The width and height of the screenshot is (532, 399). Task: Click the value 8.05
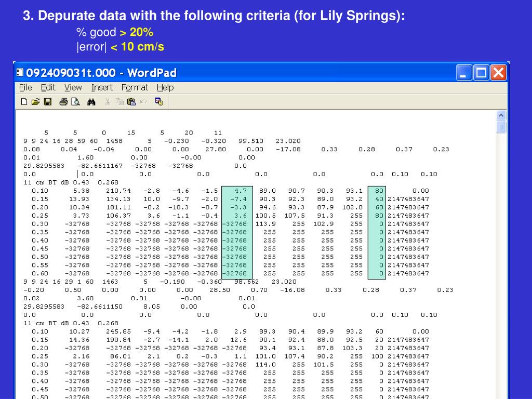[x=152, y=307]
